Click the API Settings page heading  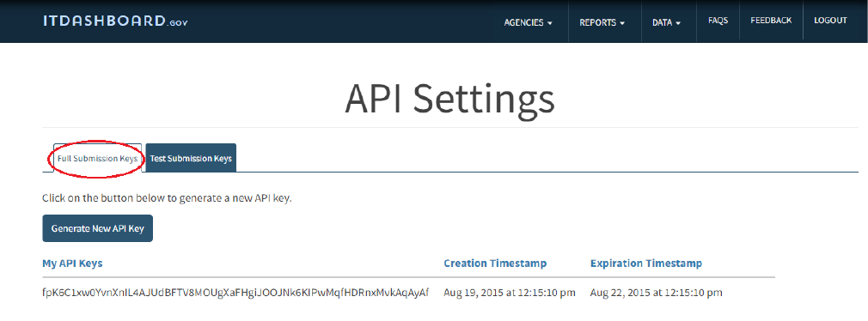tap(449, 100)
